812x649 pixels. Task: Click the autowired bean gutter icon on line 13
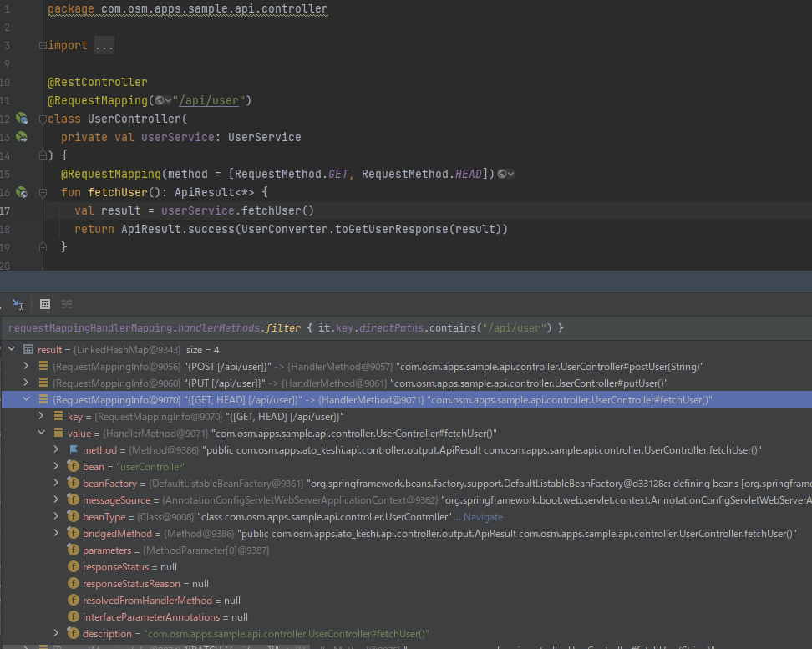(x=20, y=136)
